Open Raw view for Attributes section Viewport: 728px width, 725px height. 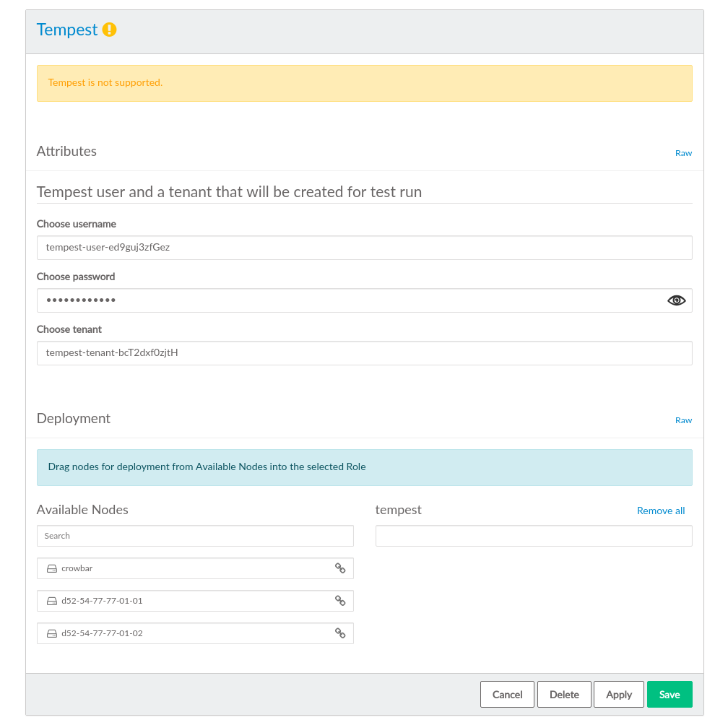click(x=683, y=153)
